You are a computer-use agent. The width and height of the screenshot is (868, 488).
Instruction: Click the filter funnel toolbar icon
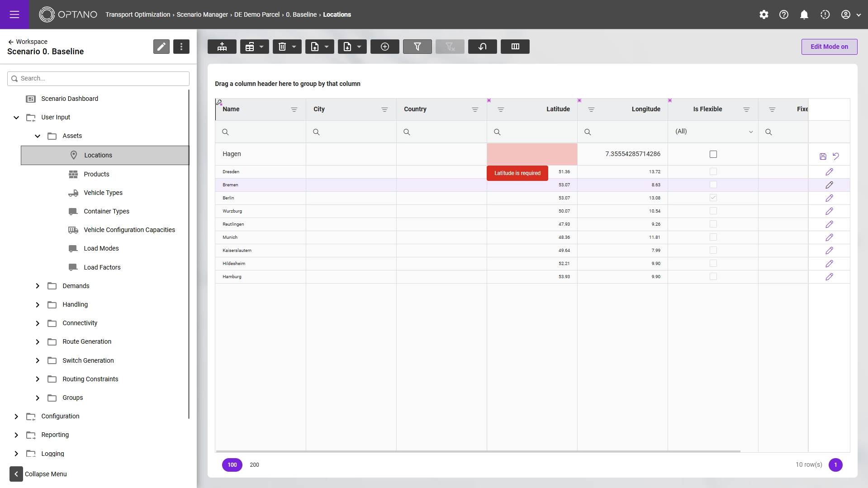pos(417,47)
